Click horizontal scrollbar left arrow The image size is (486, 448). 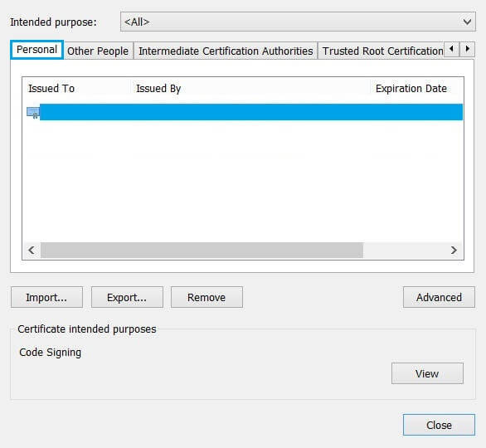(x=32, y=251)
